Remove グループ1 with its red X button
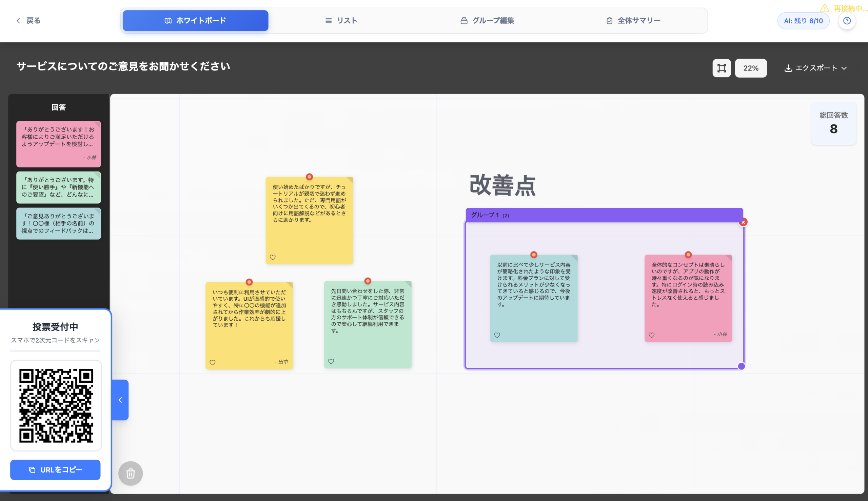Viewport: 868px width, 501px height. point(744,222)
